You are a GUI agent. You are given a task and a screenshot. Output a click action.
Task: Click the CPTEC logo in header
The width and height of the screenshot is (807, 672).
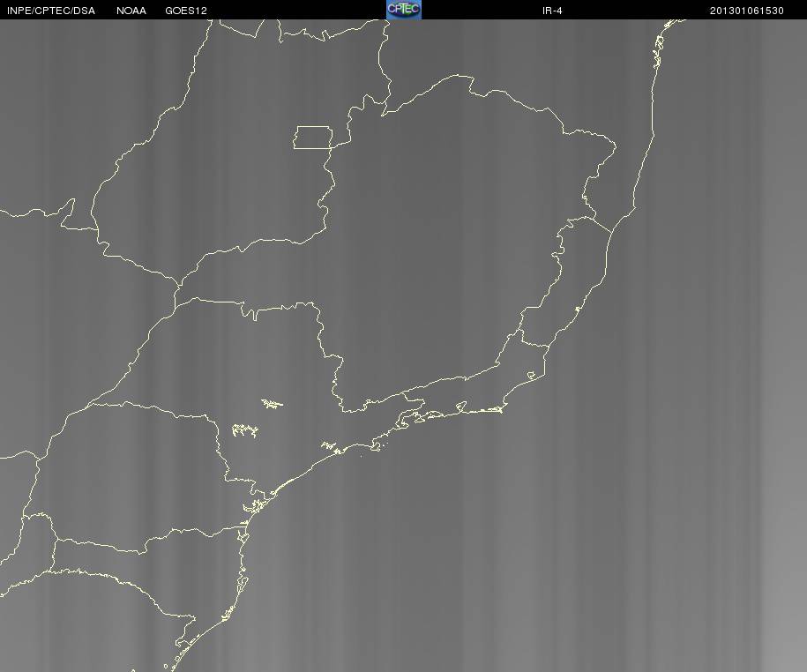tap(404, 10)
